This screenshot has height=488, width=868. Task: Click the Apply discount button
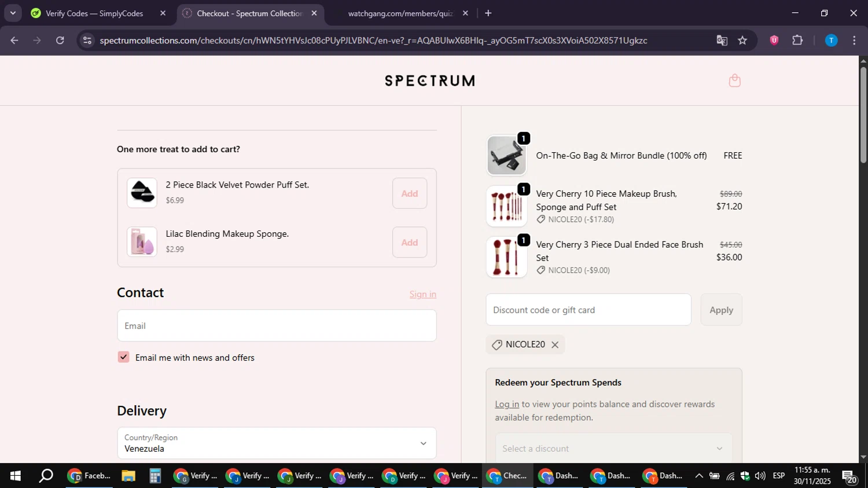pos(722,310)
